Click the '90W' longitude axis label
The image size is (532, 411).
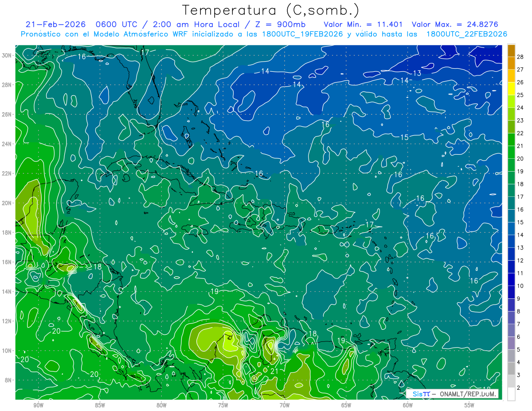(x=38, y=405)
